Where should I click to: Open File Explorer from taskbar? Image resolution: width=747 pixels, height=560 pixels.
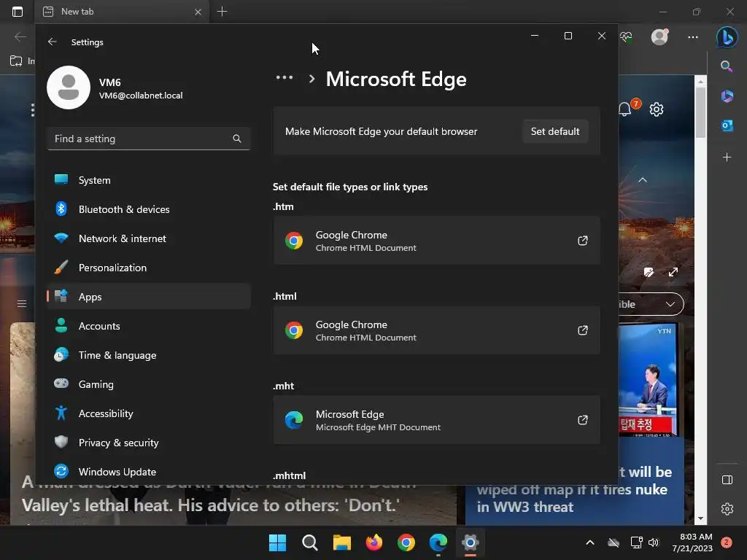click(341, 542)
